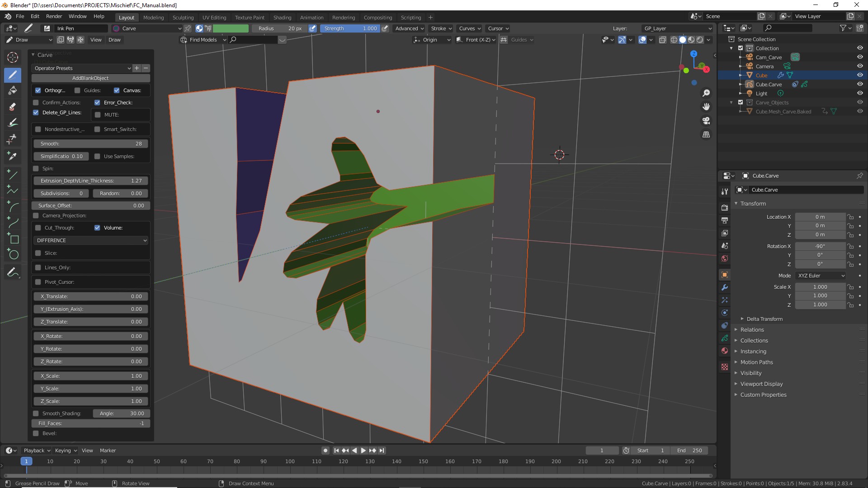Toggle the camera view icon
Image resolution: width=868 pixels, height=488 pixels.
[706, 121]
